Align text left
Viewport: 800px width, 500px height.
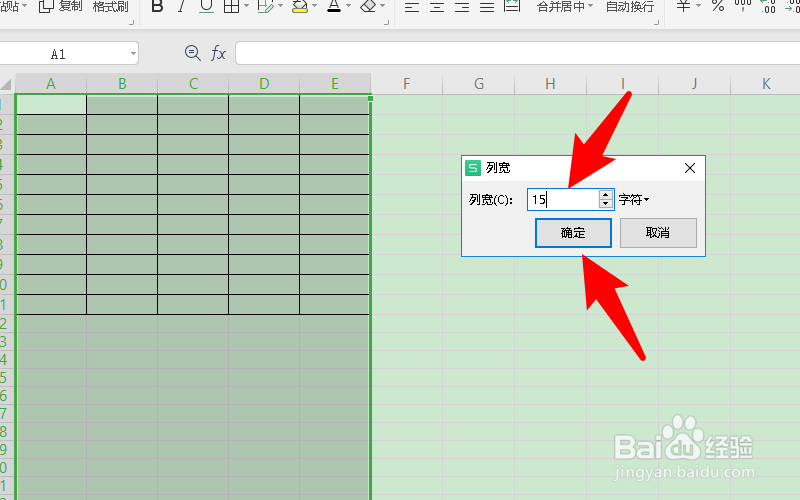[x=412, y=7]
